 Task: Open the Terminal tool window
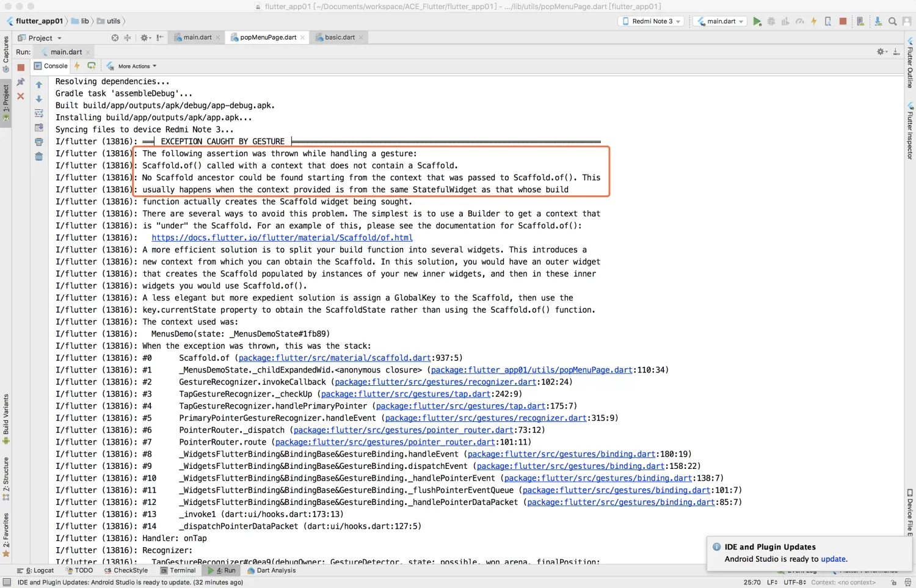click(178, 570)
